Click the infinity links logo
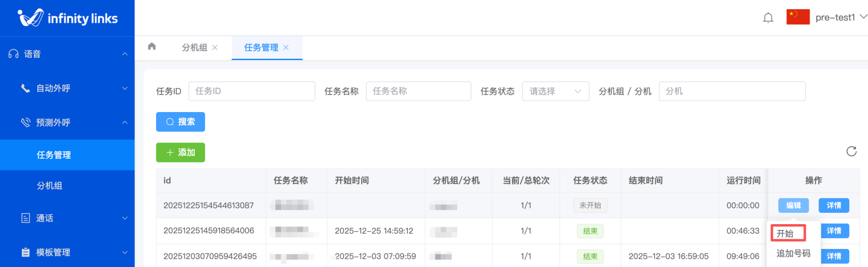 68,18
